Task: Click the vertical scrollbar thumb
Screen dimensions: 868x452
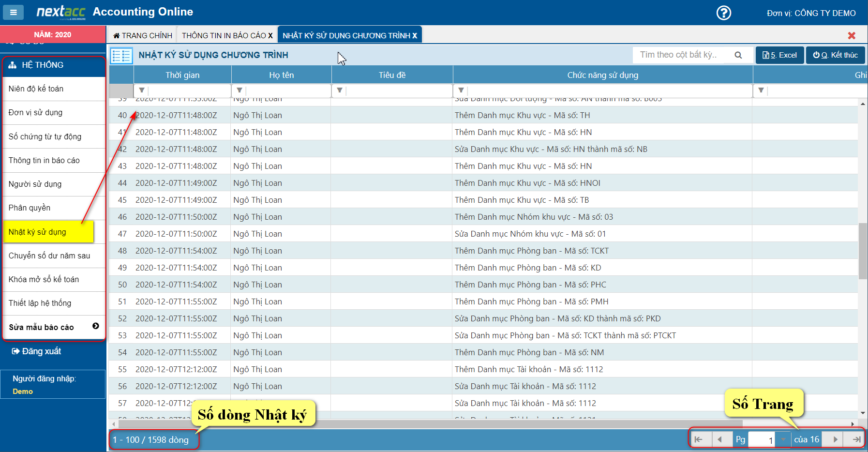Action: pyautogui.click(x=863, y=251)
